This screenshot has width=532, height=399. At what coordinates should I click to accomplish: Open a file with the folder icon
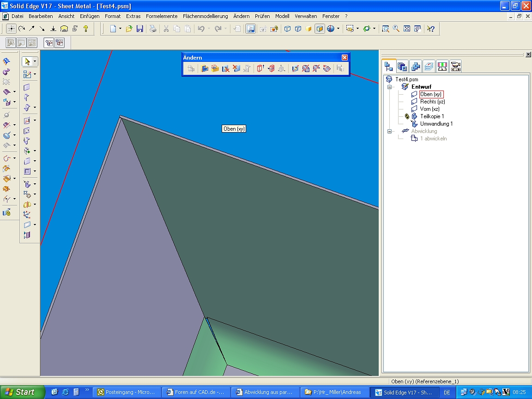pyautogui.click(x=129, y=29)
